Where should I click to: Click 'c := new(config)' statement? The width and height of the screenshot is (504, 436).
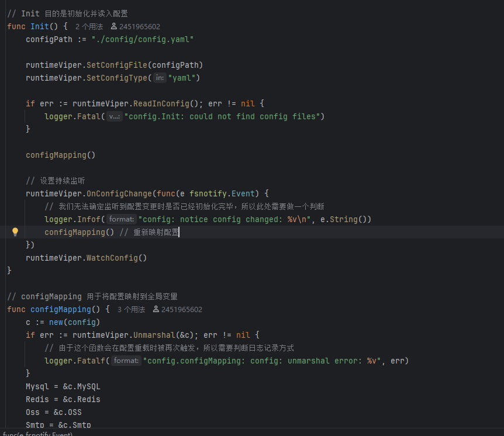pos(63,322)
